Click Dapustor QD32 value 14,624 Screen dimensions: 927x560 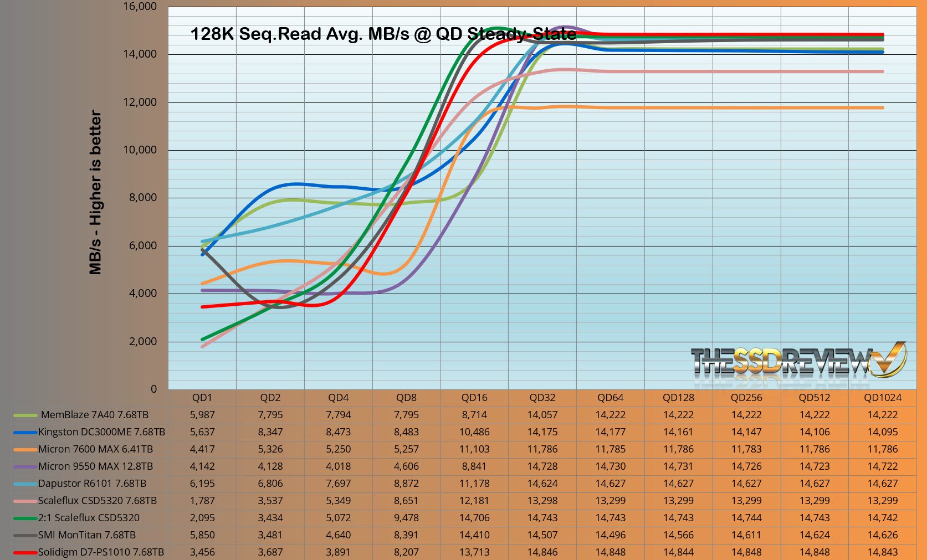click(542, 484)
